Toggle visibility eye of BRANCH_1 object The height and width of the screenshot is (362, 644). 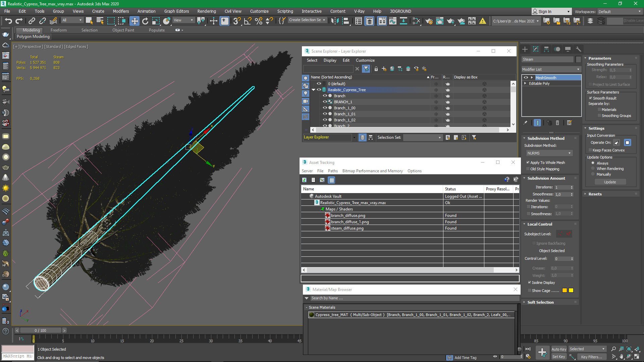(325, 102)
